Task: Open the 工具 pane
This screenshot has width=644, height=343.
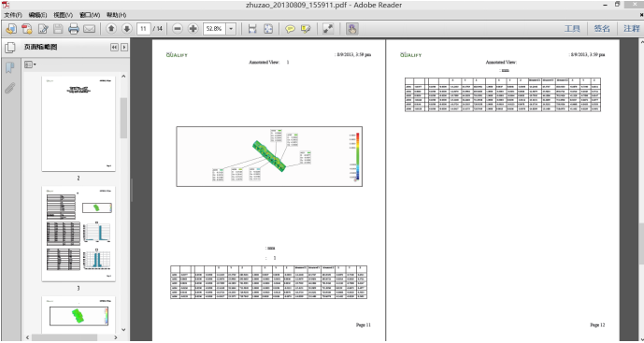Action: coord(572,29)
